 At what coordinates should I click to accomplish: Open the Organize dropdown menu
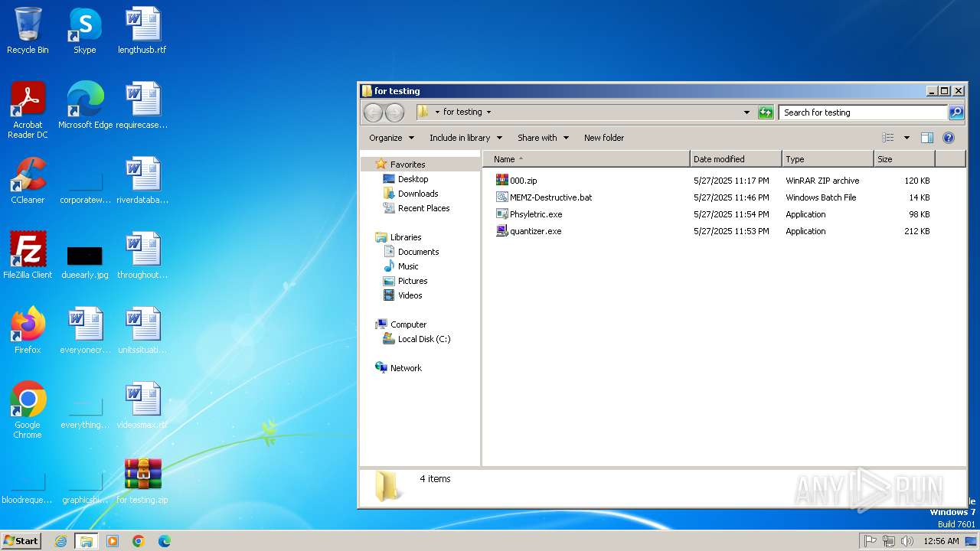point(391,138)
